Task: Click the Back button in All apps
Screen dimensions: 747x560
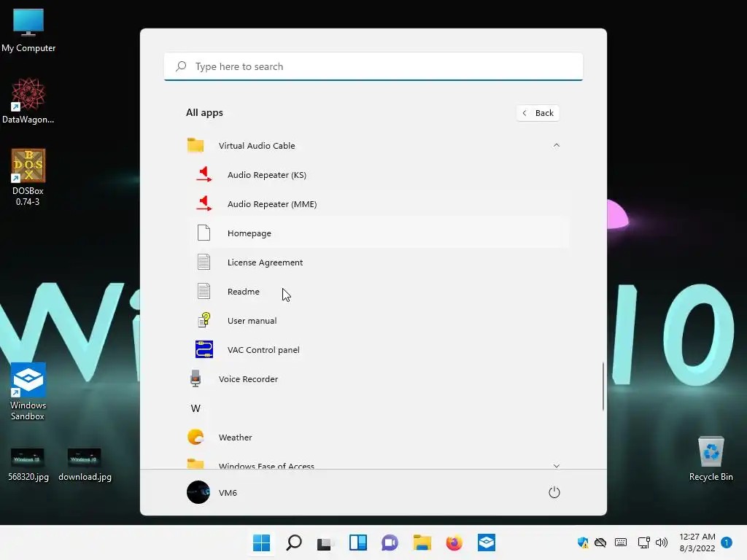Action: (x=538, y=113)
